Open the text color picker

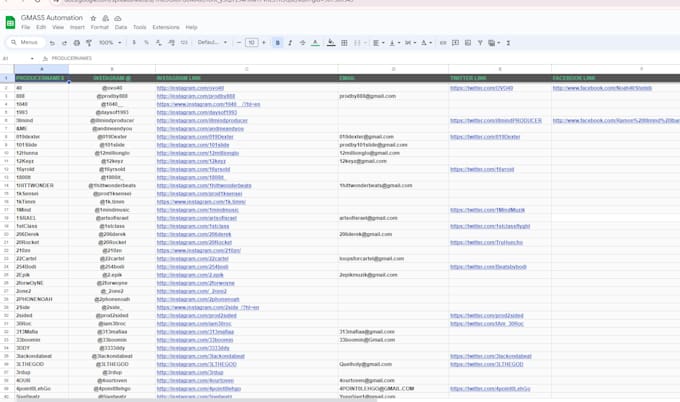(315, 42)
